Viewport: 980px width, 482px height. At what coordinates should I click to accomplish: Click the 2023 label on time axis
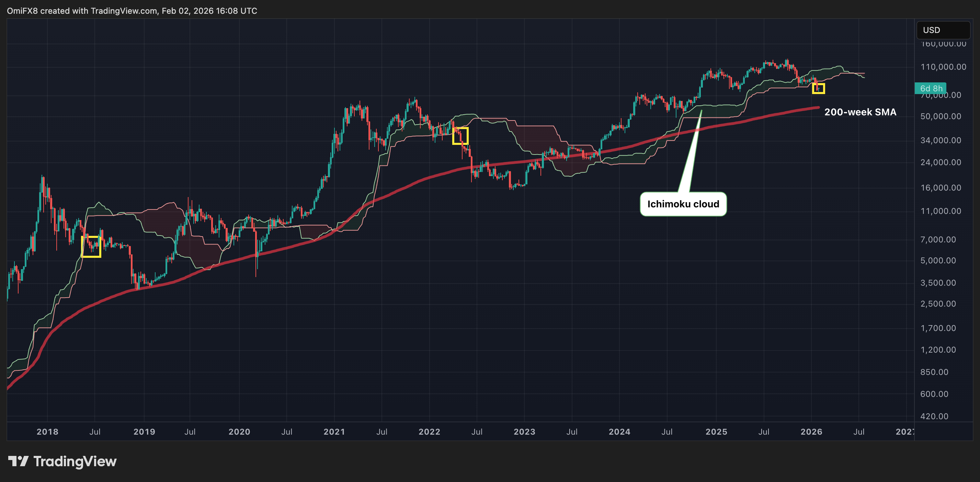coord(524,432)
